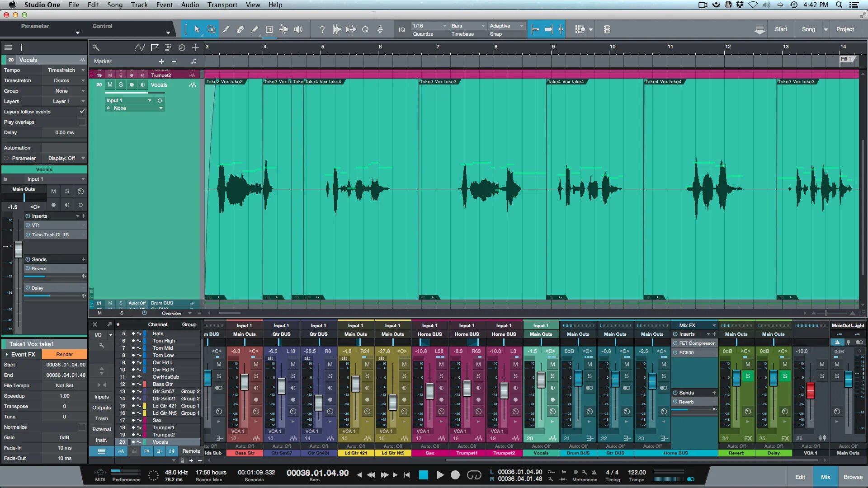This screenshot has height=488, width=868.
Task: Click the Project button
Action: click(845, 29)
